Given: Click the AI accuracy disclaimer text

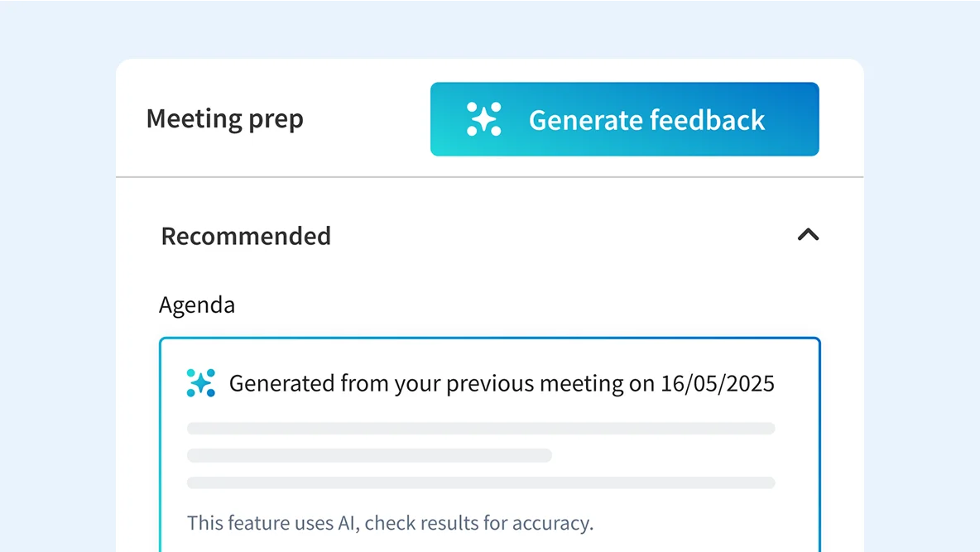Looking at the screenshot, I should tap(390, 522).
